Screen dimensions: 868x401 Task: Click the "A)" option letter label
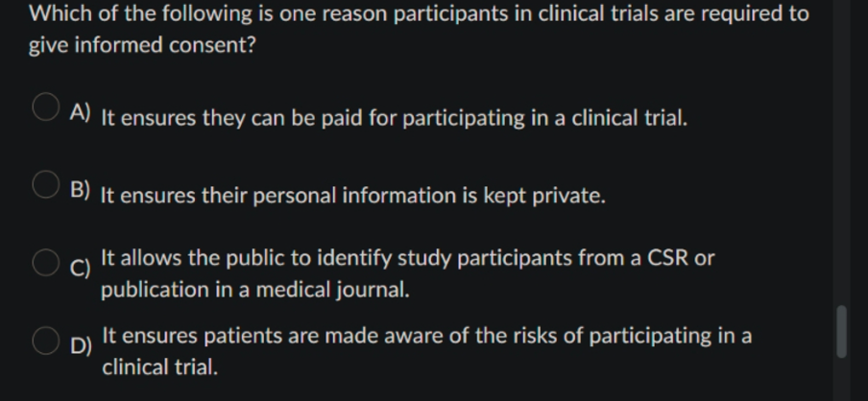[x=81, y=112]
